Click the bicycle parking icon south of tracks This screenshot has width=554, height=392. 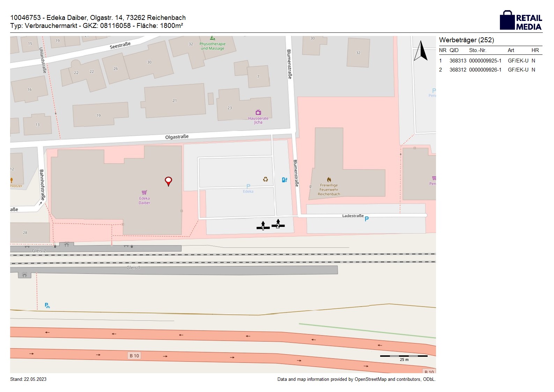tap(47, 306)
